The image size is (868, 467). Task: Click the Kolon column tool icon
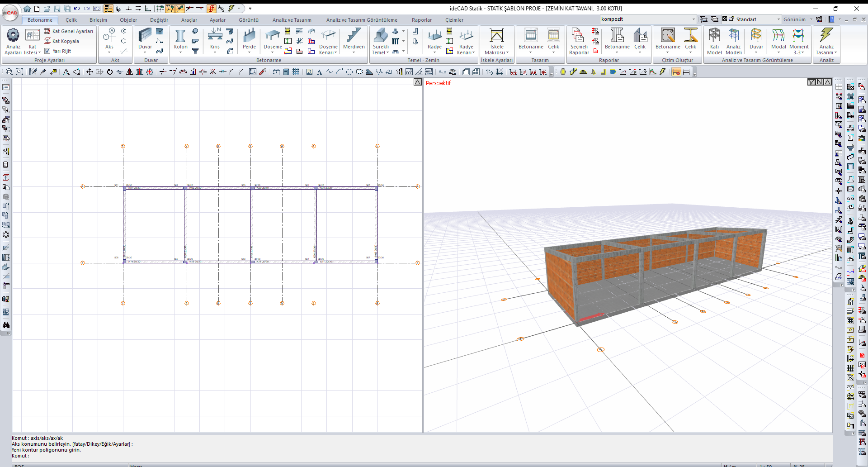(180, 36)
